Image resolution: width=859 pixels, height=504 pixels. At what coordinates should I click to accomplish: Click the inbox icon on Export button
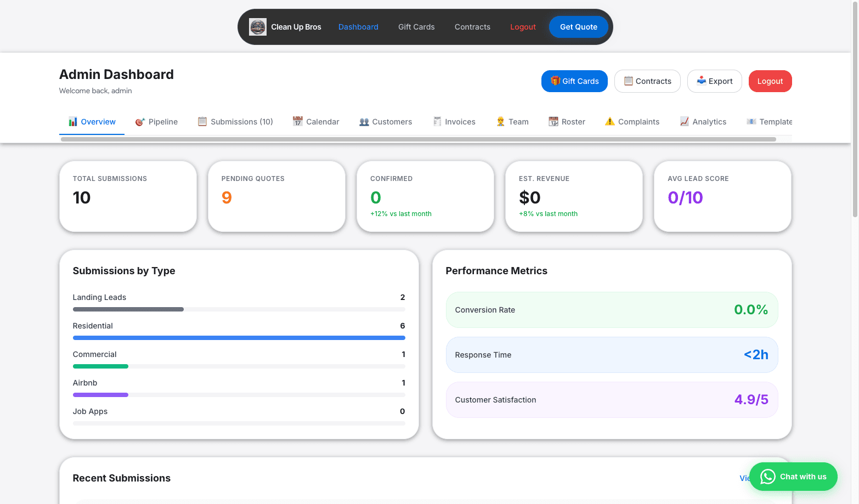[701, 81]
